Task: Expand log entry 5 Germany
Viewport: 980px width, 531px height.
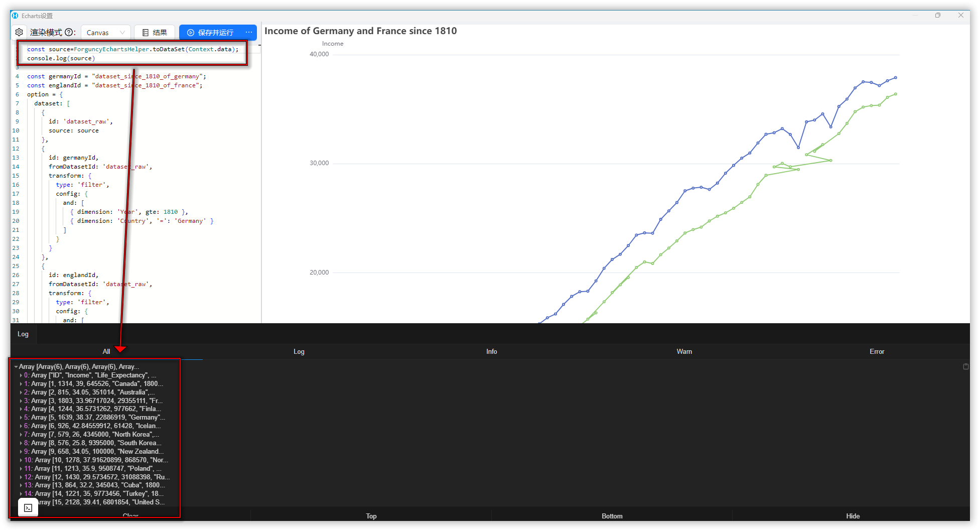Action: pos(21,418)
